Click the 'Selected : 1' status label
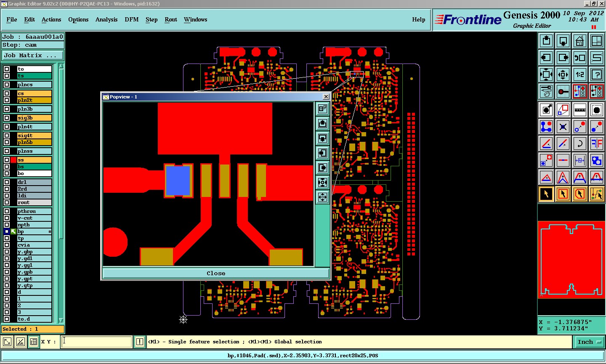The height and width of the screenshot is (364, 606). [x=33, y=329]
